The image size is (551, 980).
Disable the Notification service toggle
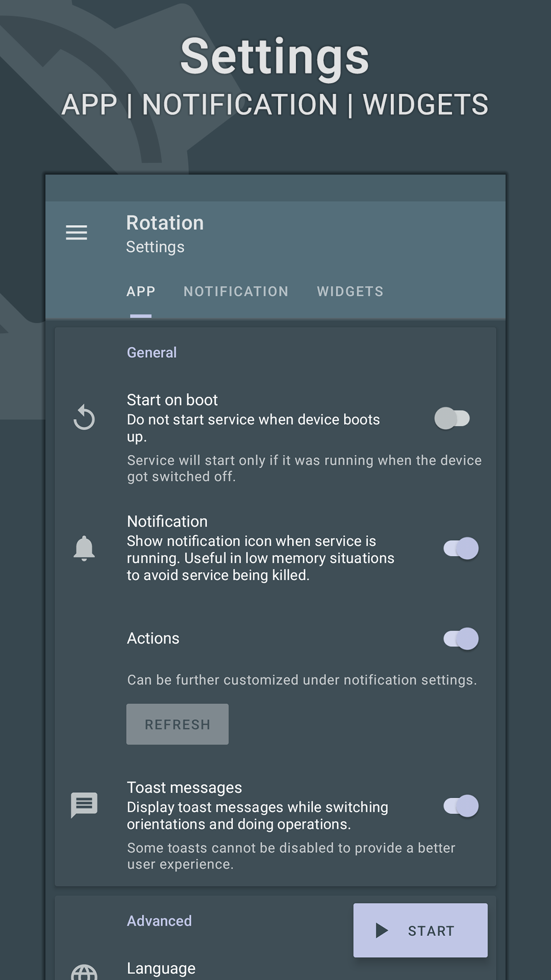pos(460,547)
